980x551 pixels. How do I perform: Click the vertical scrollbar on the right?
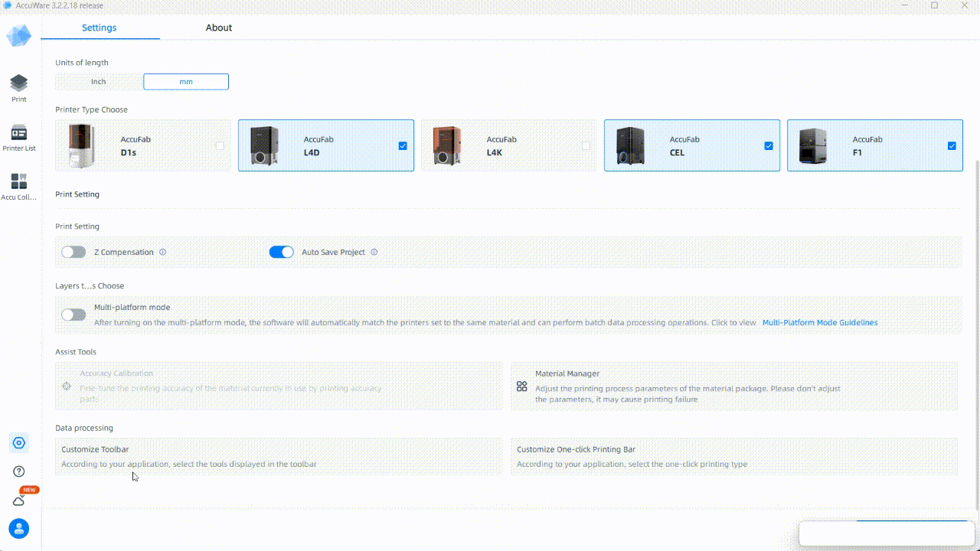(978, 334)
